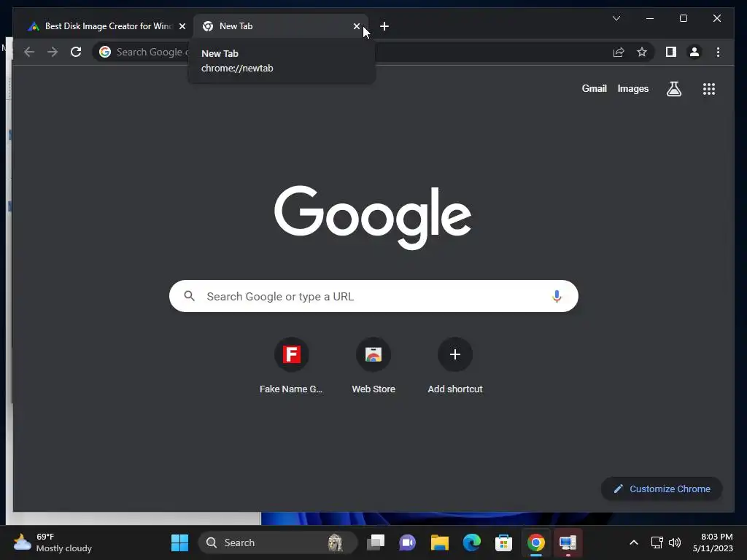Open the Chrome profile menu
The height and width of the screenshot is (560, 747).
tap(694, 52)
